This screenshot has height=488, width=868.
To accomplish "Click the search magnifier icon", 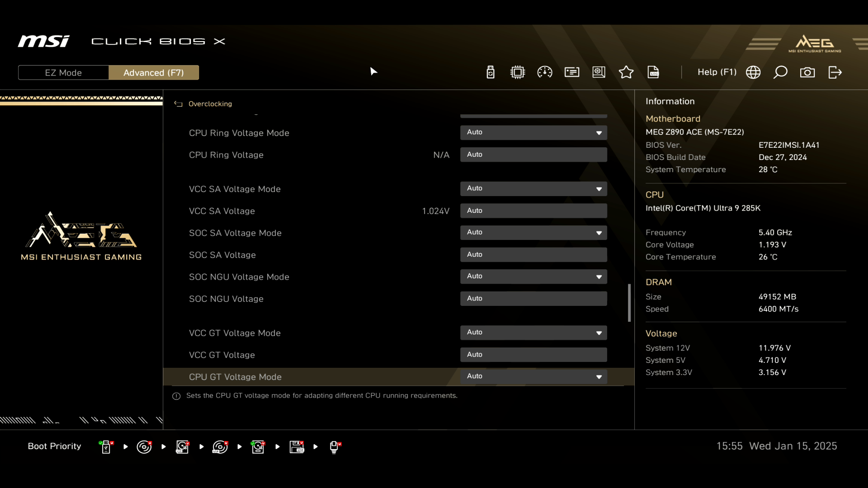I will 780,72.
